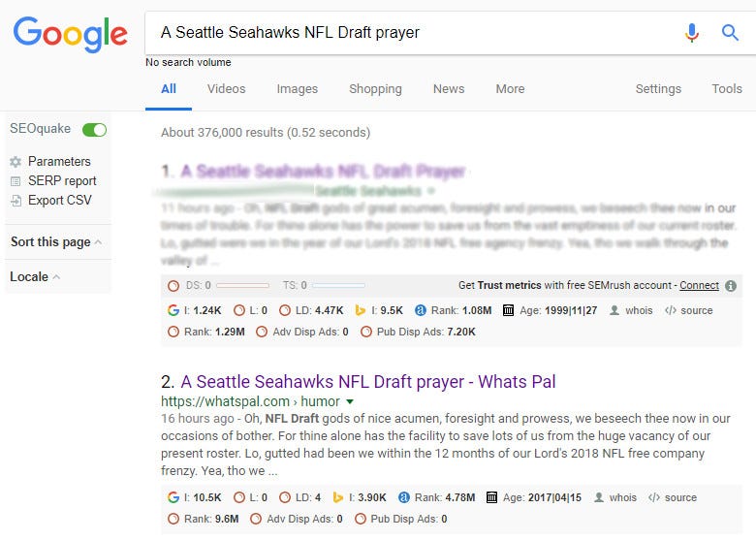The image size is (756, 540).
Task: Open search Settings menu
Action: coord(658,89)
